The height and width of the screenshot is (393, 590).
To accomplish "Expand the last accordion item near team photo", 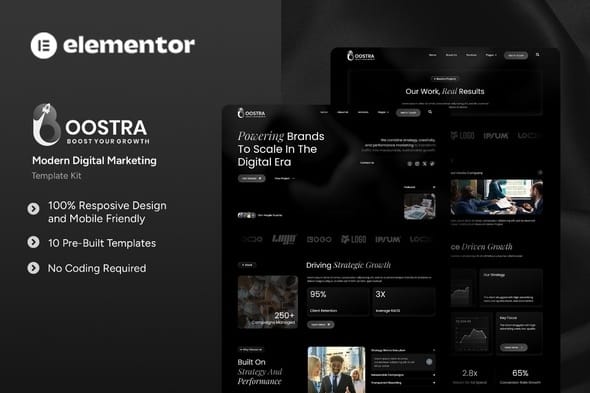I will pyautogui.click(x=403, y=383).
